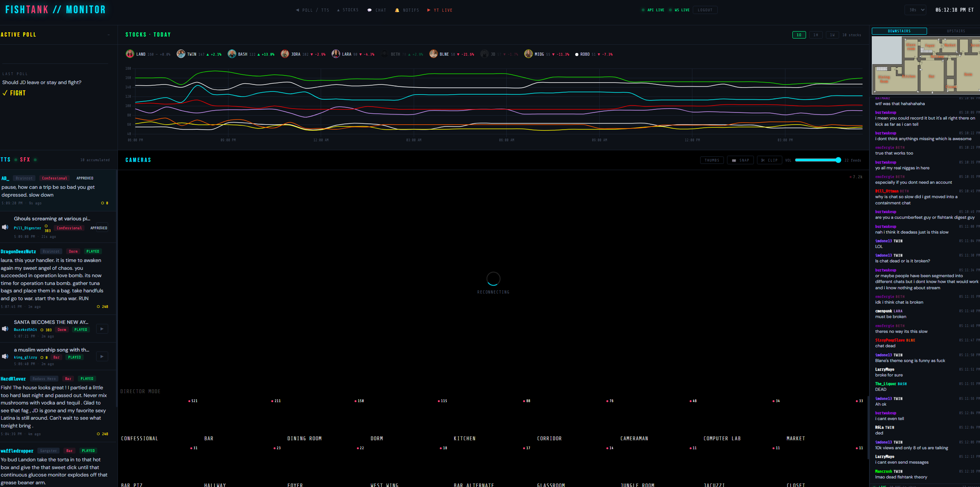
Task: Click speaker icon next to SANTA BECOMES entry
Action: tap(5, 329)
